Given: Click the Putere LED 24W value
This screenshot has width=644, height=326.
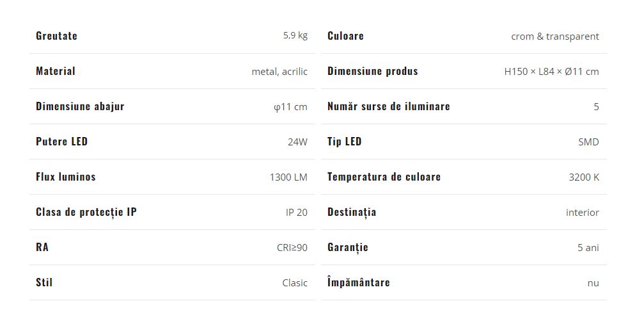Looking at the screenshot, I should (x=297, y=142).
